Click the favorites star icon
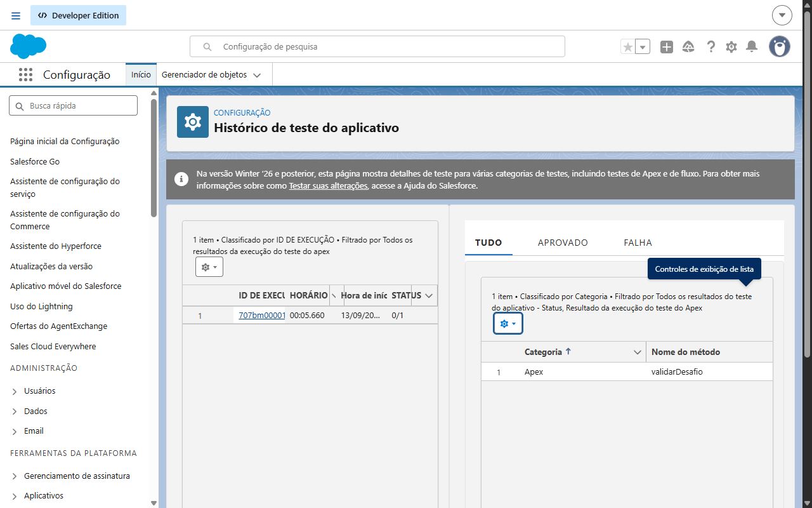The height and width of the screenshot is (508, 812). pyautogui.click(x=627, y=46)
